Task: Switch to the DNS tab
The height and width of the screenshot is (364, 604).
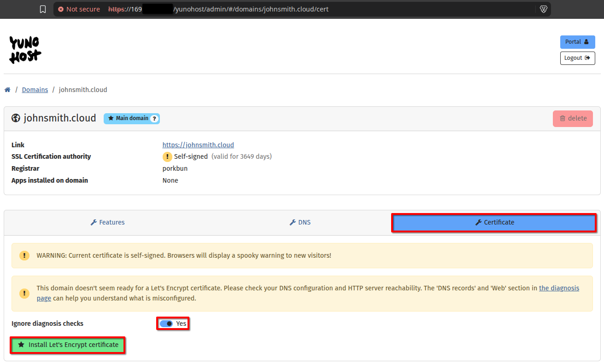Action: 300,223
